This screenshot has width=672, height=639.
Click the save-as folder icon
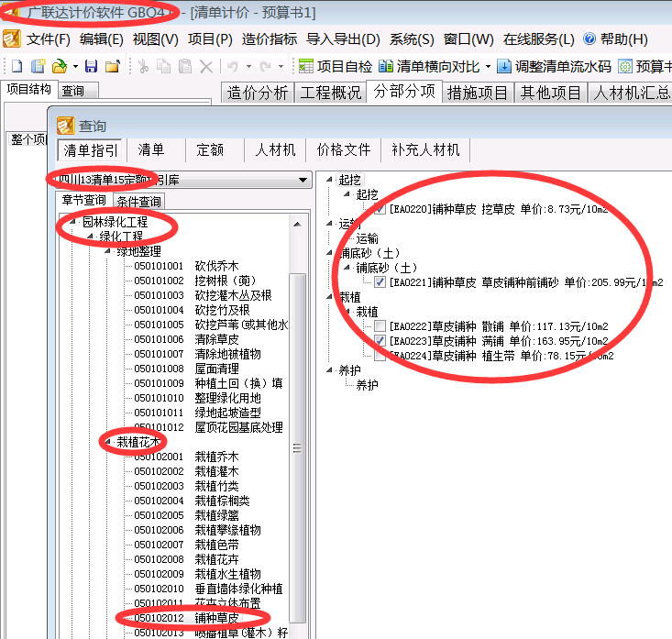[x=112, y=66]
